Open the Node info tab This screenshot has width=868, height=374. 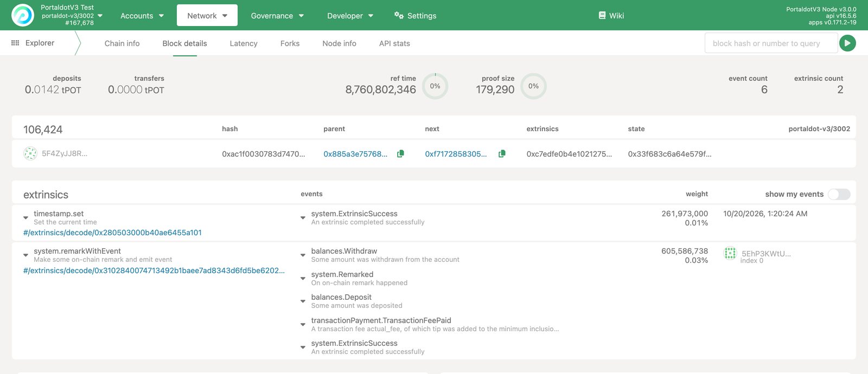click(x=339, y=43)
